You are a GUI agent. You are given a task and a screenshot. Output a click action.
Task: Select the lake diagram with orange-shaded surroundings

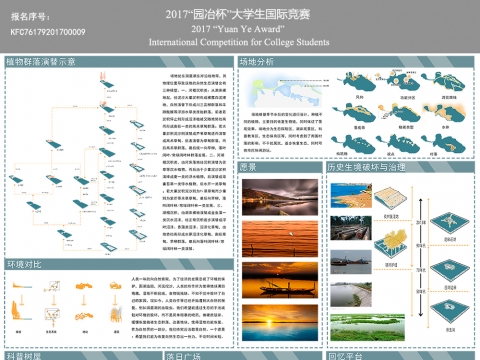point(444,113)
